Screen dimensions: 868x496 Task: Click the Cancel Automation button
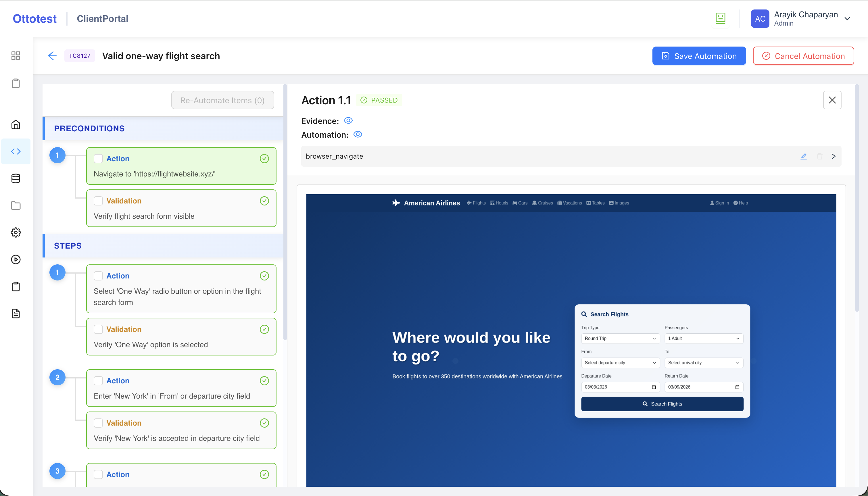coord(803,56)
